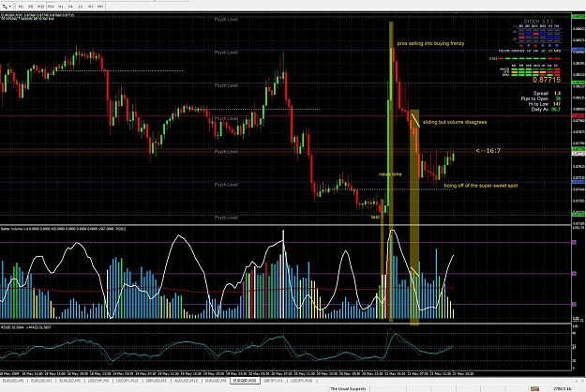Select the active EURGBP,M30 chart tab

(245, 381)
